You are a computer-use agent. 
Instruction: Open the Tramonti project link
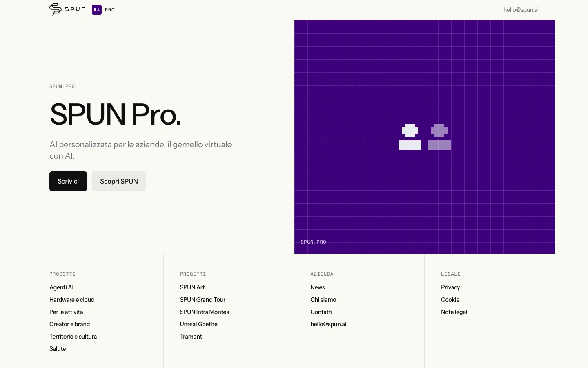click(192, 337)
